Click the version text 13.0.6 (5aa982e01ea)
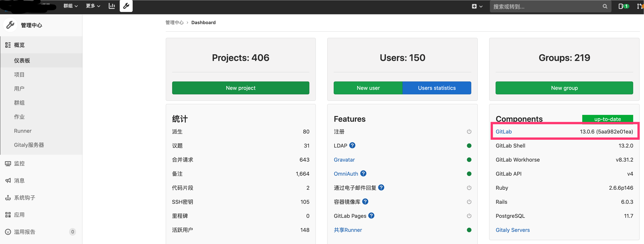The width and height of the screenshot is (644, 244). tap(606, 132)
